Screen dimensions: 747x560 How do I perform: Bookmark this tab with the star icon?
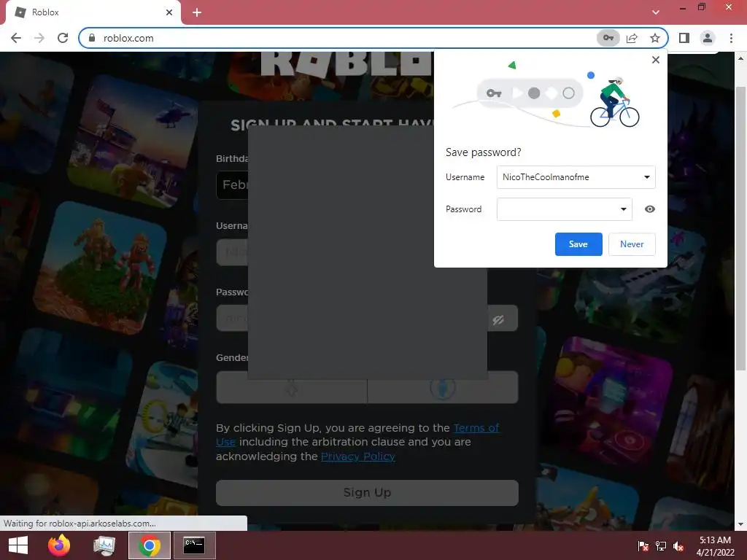pyautogui.click(x=655, y=38)
